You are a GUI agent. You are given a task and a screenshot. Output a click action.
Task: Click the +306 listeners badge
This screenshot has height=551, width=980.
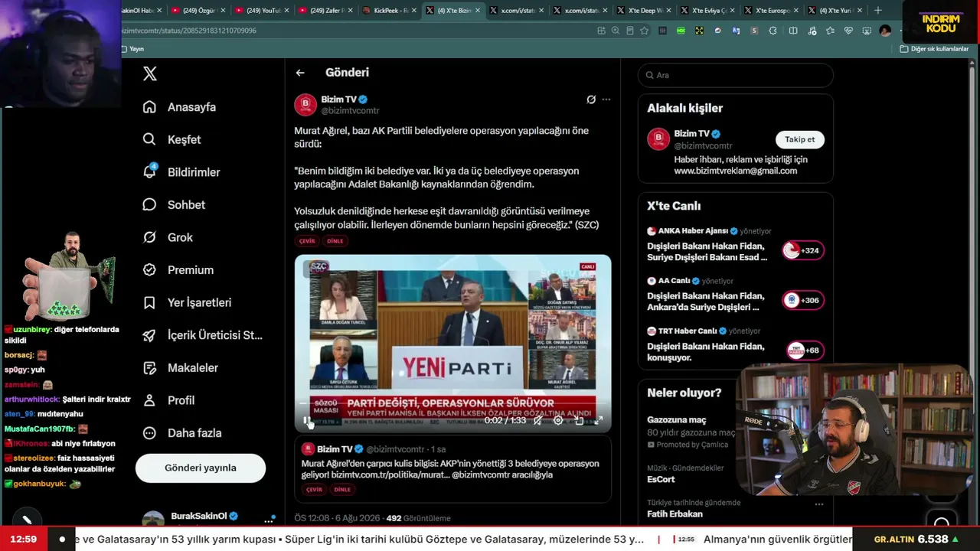[802, 300]
